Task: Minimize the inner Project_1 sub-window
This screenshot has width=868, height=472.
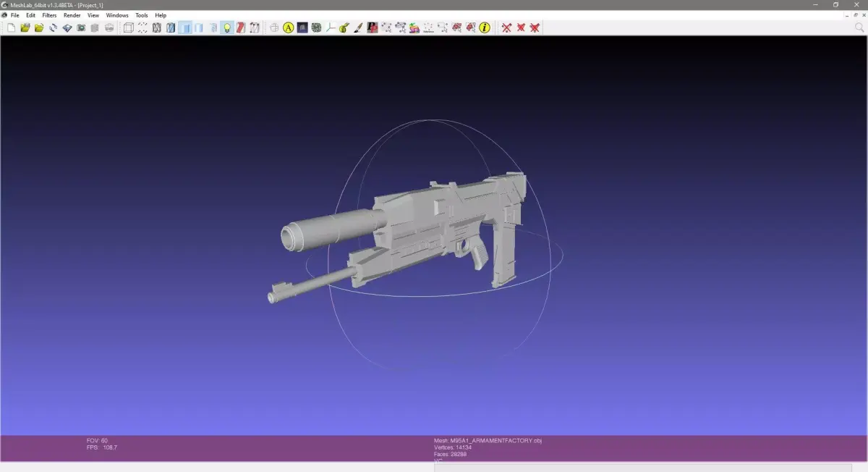Action: tap(847, 15)
